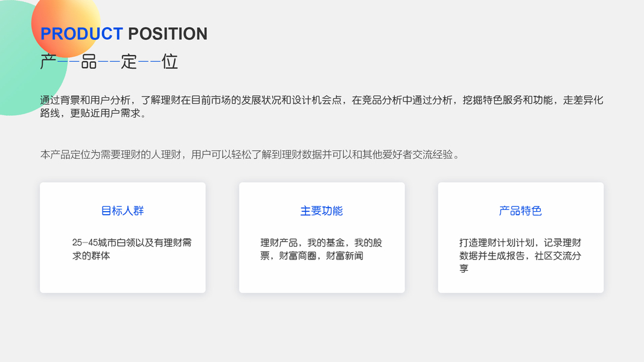The height and width of the screenshot is (362, 644).
Task: Click the "财富新闻" text in 主要功能 card
Action: click(345, 256)
